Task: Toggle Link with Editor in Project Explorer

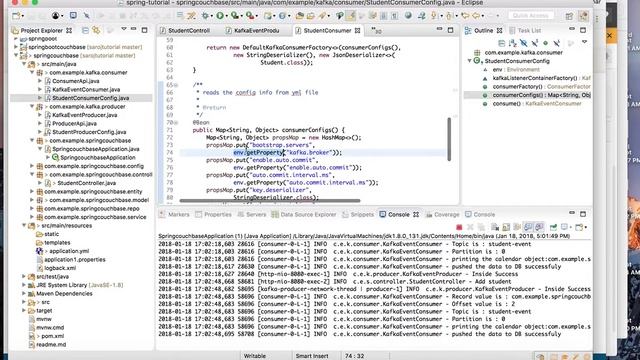Action: [x=96, y=30]
